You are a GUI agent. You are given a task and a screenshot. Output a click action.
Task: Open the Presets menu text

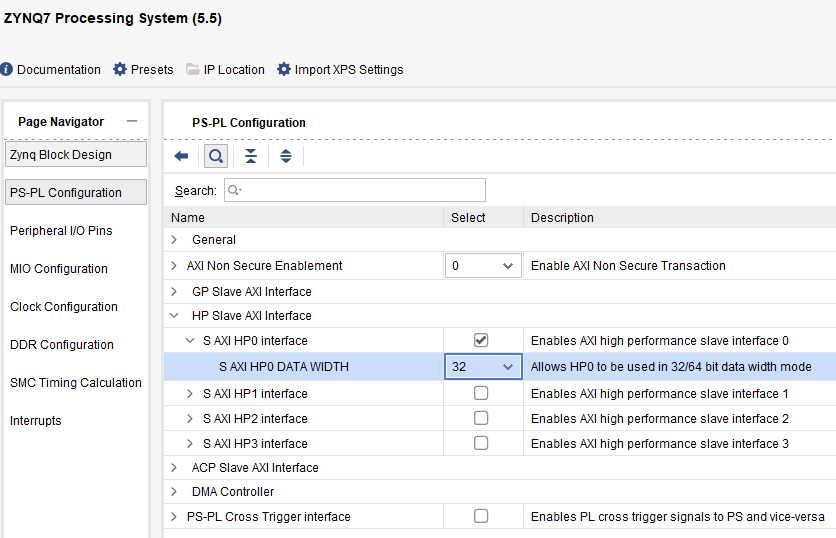(152, 69)
